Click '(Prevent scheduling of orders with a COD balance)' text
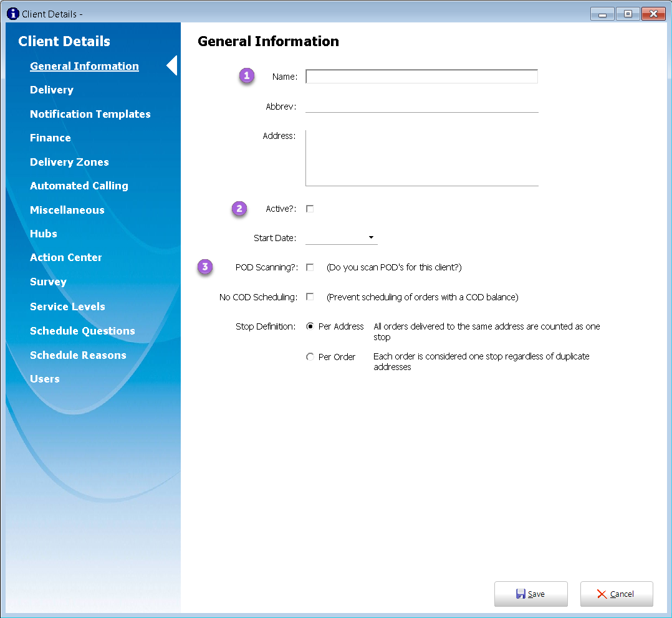 423,297
